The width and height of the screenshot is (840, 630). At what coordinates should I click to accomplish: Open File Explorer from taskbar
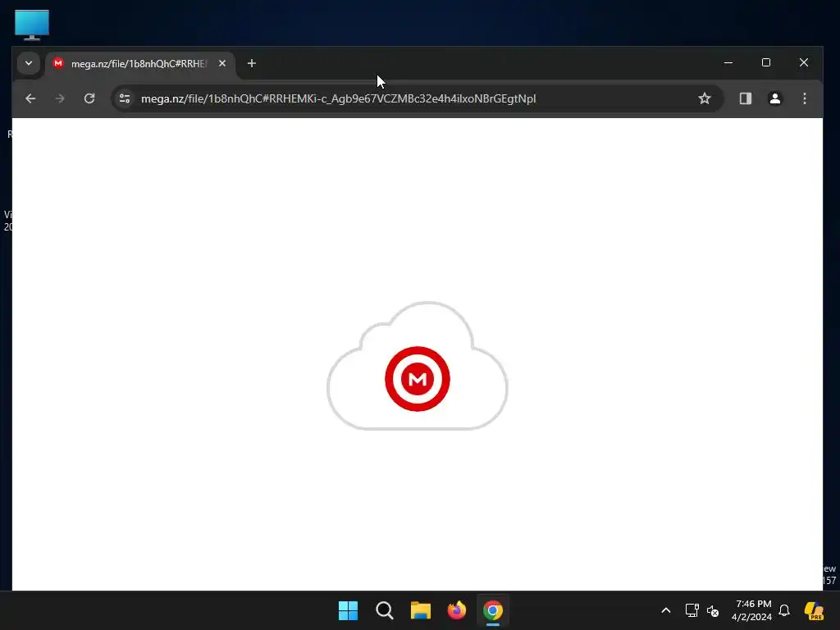(421, 610)
